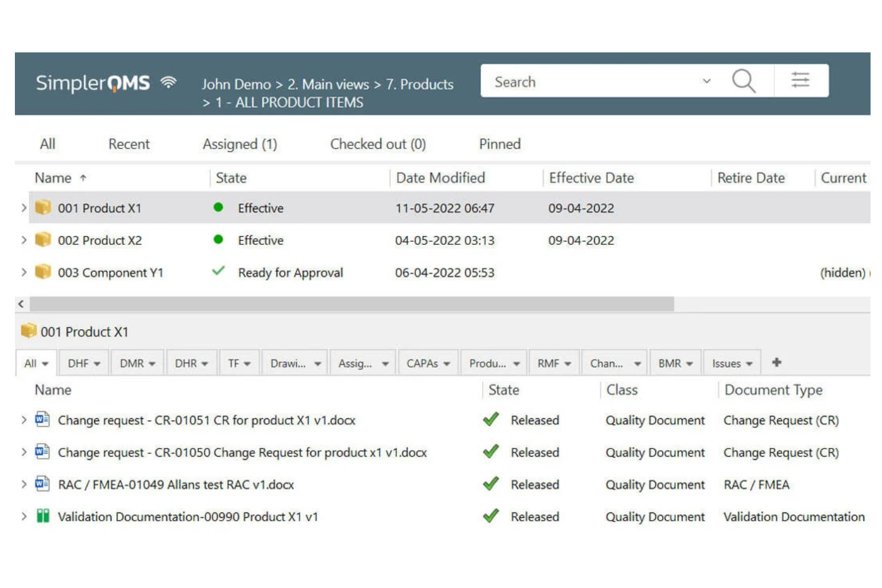Click the search magnifier icon
Image resolution: width=882 pixels, height=588 pixels.
click(743, 81)
